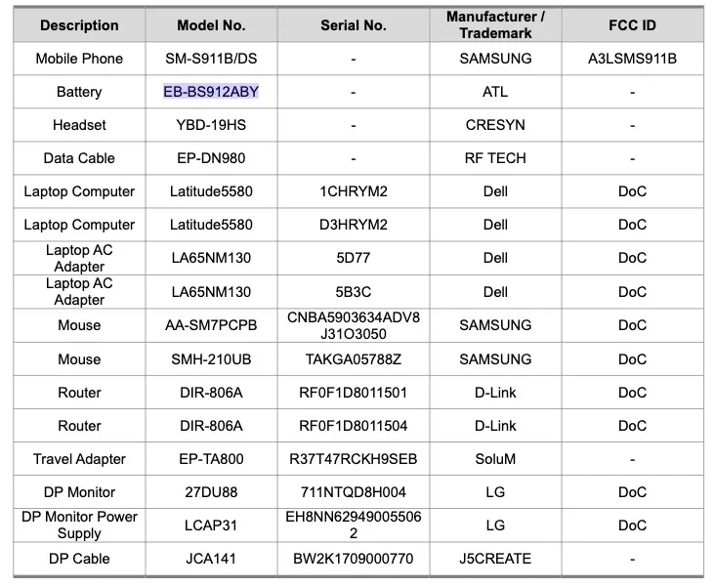Viewport: 714px width, 588px height.
Task: Click the YBD-19HS headset model
Action: [x=211, y=125]
